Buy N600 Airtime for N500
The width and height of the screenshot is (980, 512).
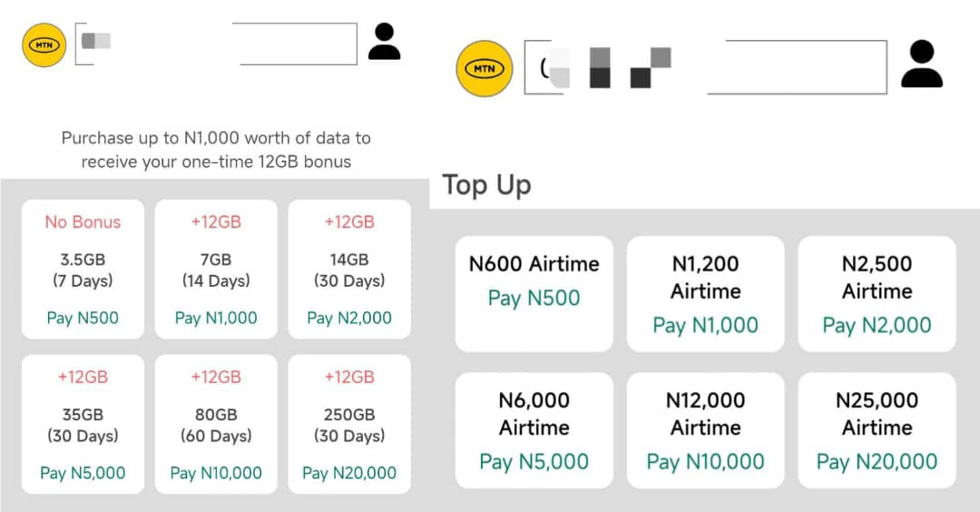pyautogui.click(x=534, y=294)
